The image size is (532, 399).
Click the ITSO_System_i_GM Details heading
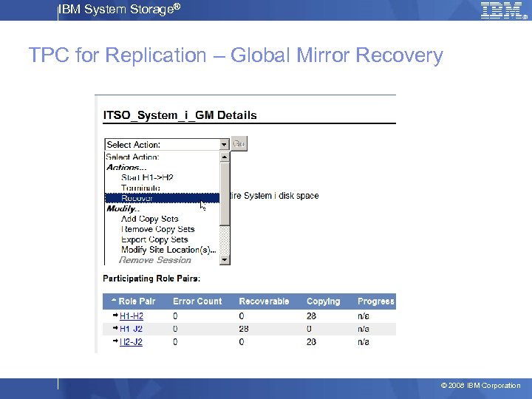click(x=180, y=115)
